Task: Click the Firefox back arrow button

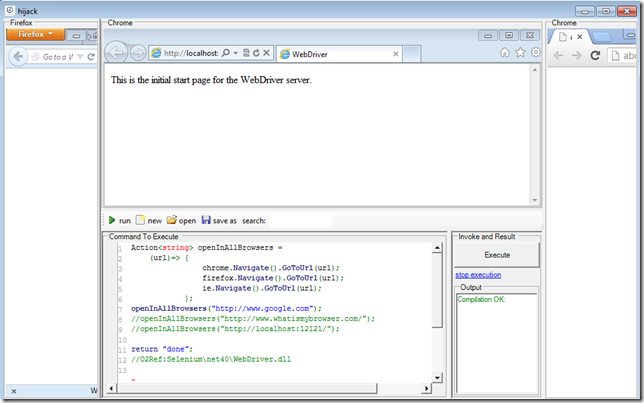Action: click(18, 57)
